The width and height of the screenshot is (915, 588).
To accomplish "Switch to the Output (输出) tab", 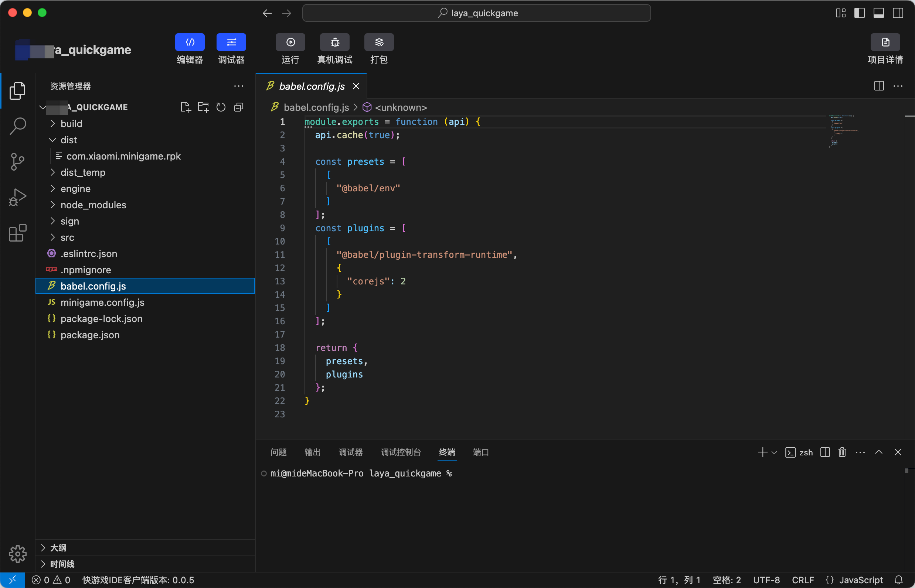I will [312, 452].
